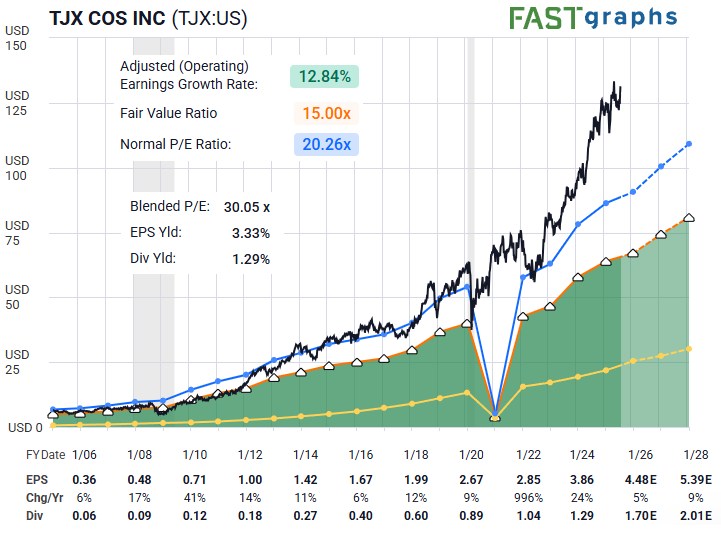Image resolution: width=721 pixels, height=536 pixels.
Task: Click the estimated dividend 2.01E
Action: pos(696,516)
